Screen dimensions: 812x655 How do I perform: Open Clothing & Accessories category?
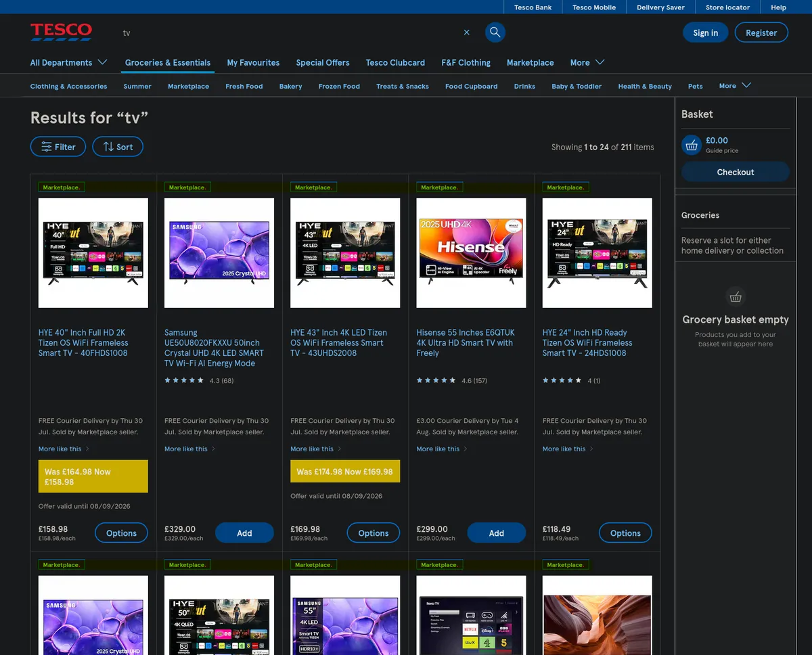pos(68,86)
